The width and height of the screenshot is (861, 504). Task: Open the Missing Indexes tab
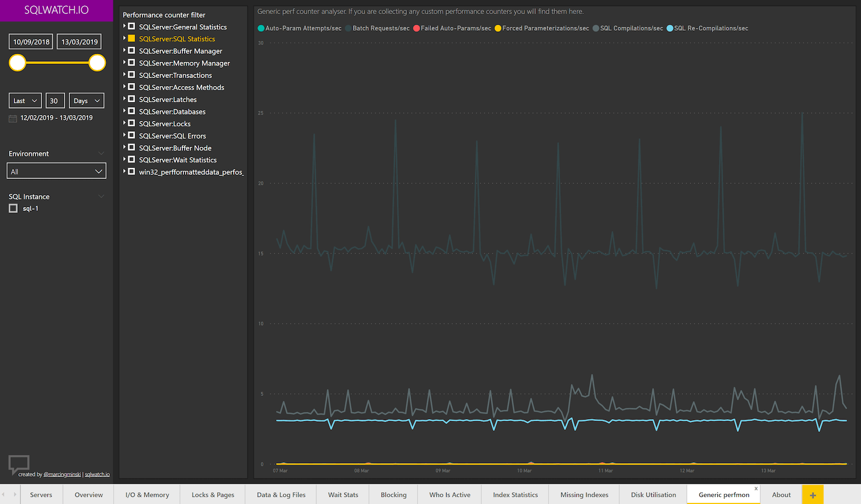click(x=584, y=495)
